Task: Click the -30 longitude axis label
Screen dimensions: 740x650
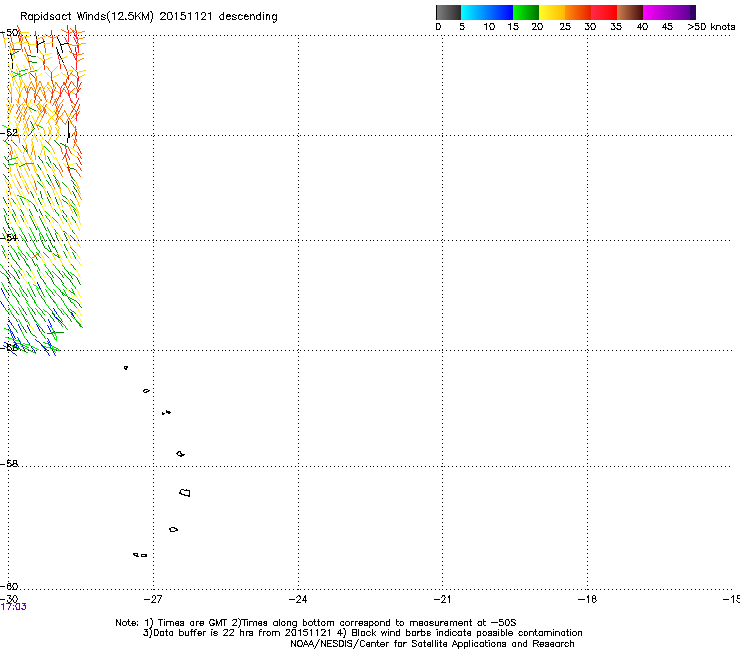Action: [x=9, y=599]
